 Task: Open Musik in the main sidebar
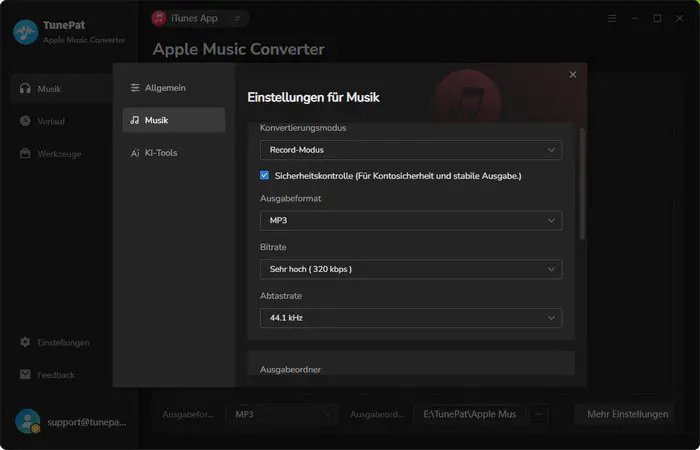(x=61, y=88)
